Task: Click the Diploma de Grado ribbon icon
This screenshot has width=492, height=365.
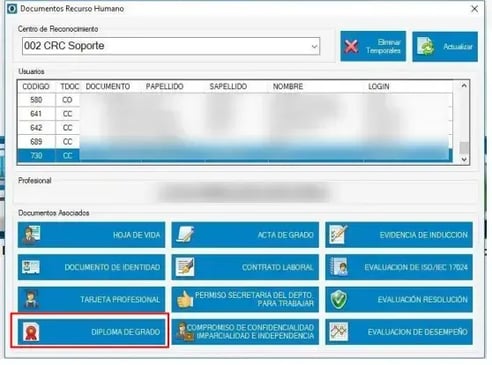Action: pos(31,332)
